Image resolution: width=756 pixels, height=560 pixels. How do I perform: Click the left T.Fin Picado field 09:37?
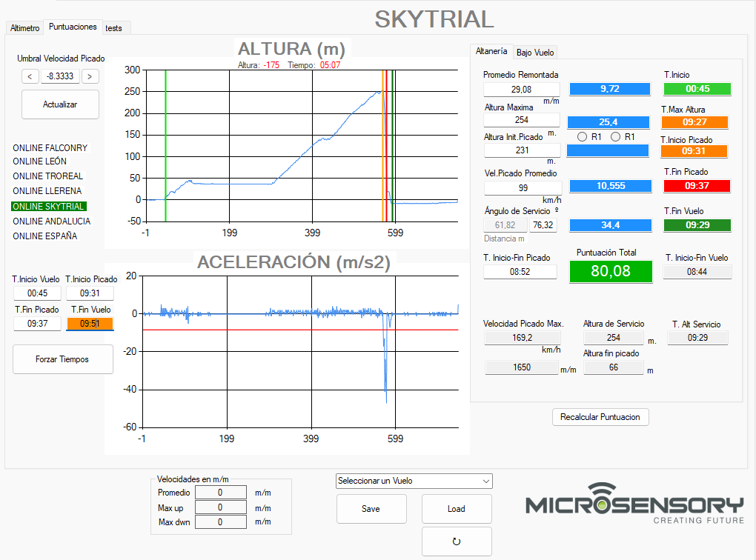coord(37,324)
